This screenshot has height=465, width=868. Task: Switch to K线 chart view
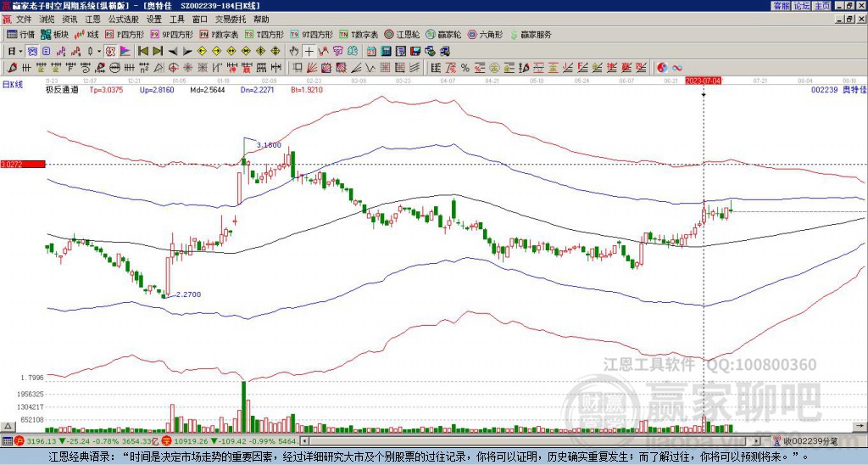point(87,34)
